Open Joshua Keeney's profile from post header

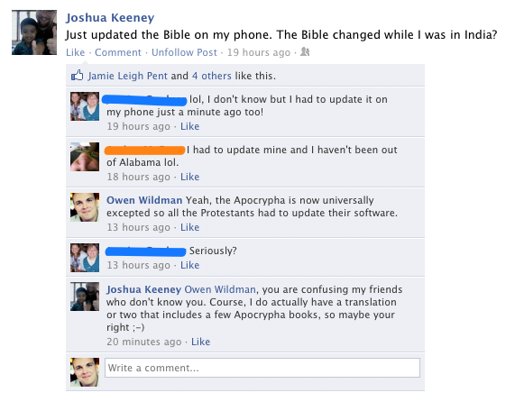[x=110, y=17]
